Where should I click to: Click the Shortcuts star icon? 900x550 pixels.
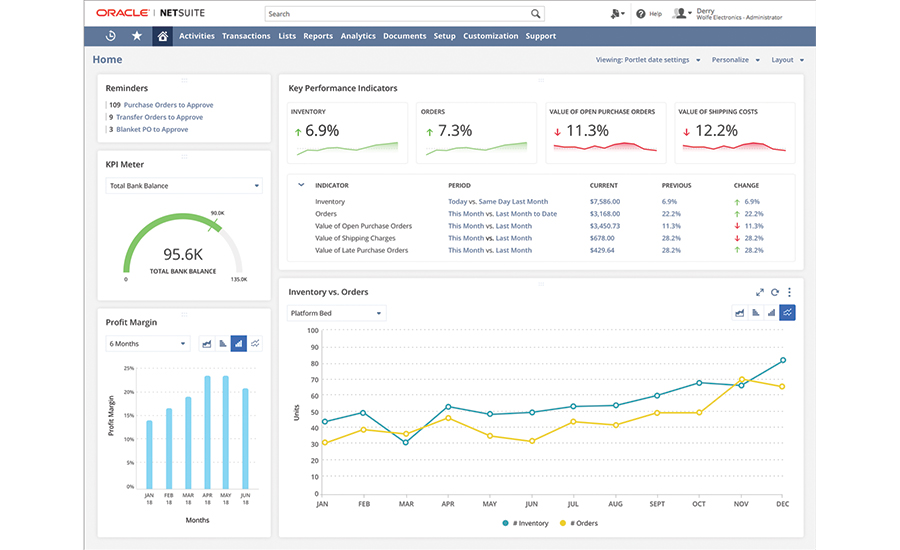click(x=137, y=36)
